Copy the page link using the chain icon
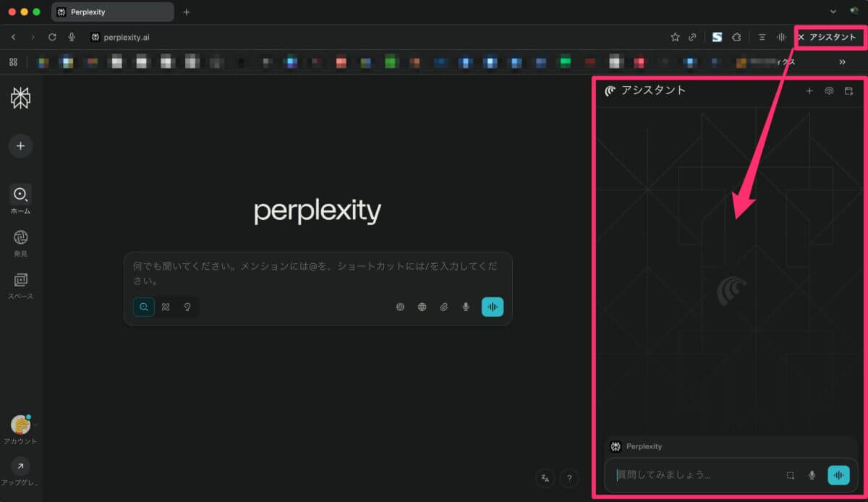 coord(692,37)
